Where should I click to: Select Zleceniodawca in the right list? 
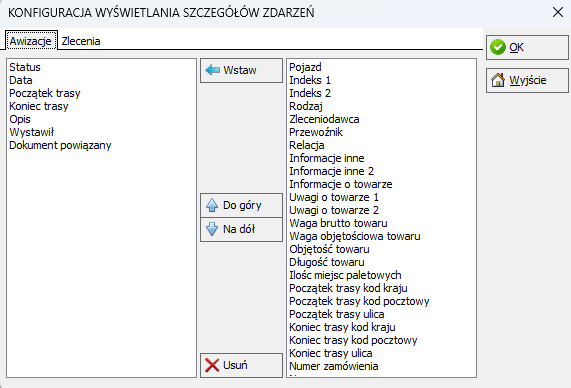coord(324,119)
